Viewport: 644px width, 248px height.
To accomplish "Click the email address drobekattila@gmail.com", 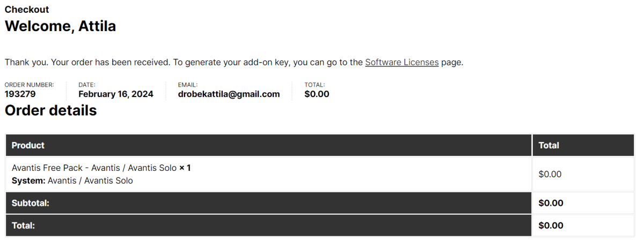I will pyautogui.click(x=229, y=94).
